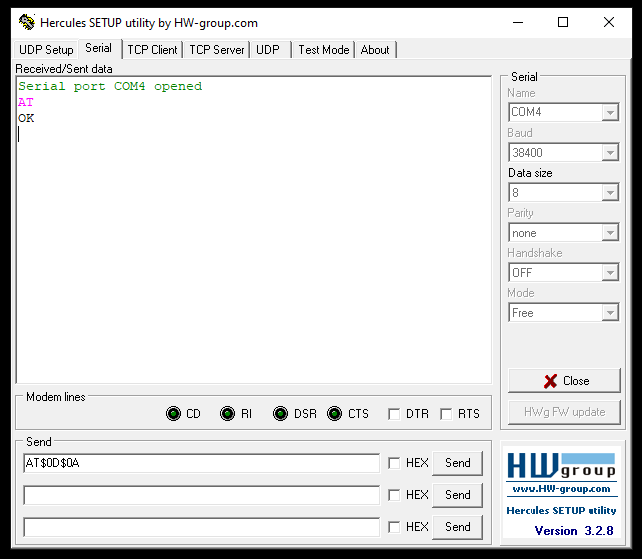Click the Hercules app icon in title bar
Screen dimensions: 642x559
pos(27,22)
